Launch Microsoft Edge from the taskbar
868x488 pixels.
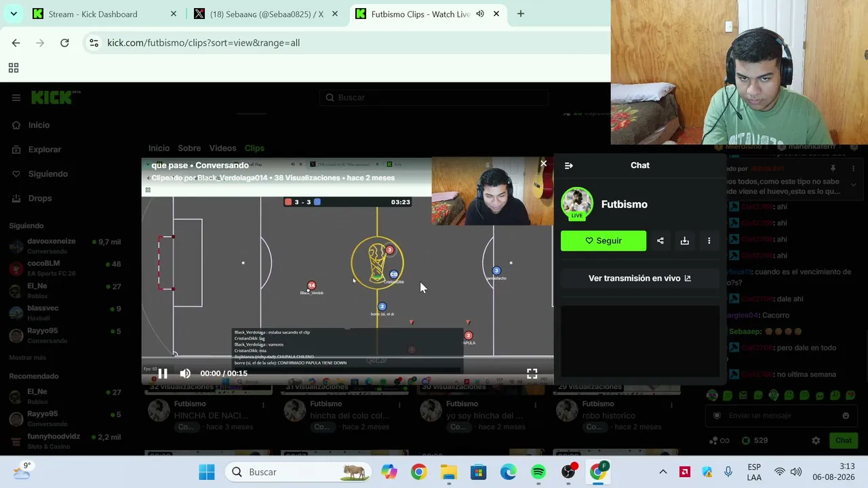click(x=509, y=472)
